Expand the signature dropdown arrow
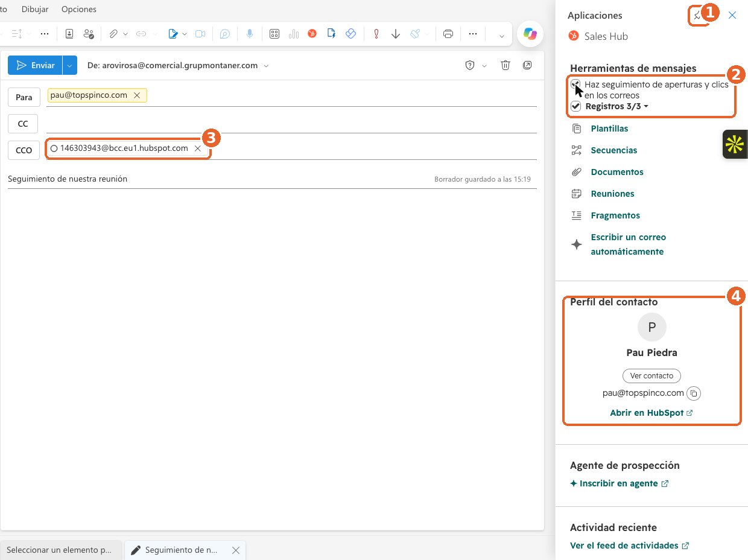Screen dimensions: 748x560 point(185,34)
